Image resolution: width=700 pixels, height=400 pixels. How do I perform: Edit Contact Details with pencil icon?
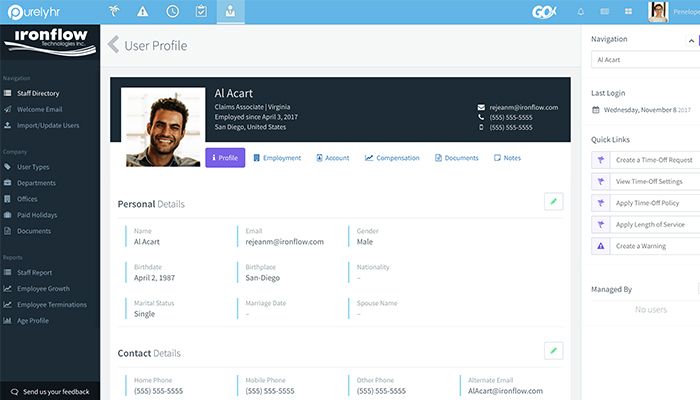(553, 351)
